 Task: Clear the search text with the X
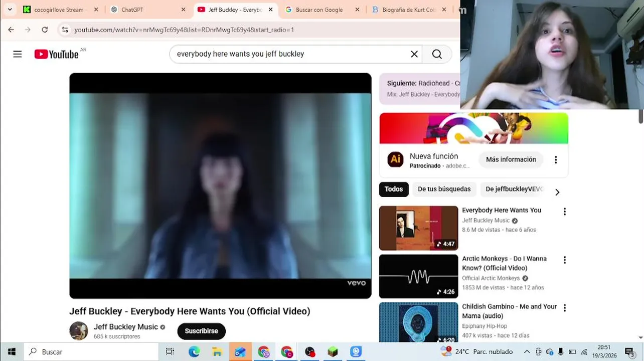click(x=414, y=54)
